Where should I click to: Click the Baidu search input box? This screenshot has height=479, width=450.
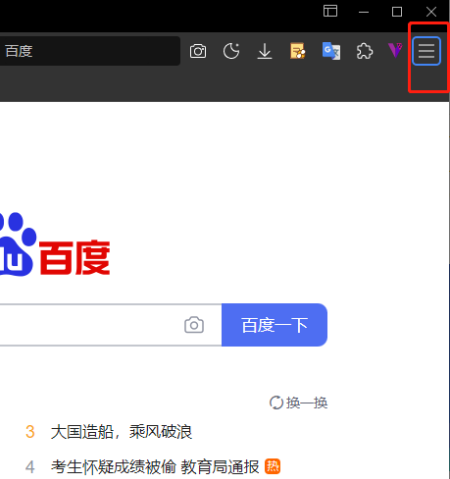(111, 325)
